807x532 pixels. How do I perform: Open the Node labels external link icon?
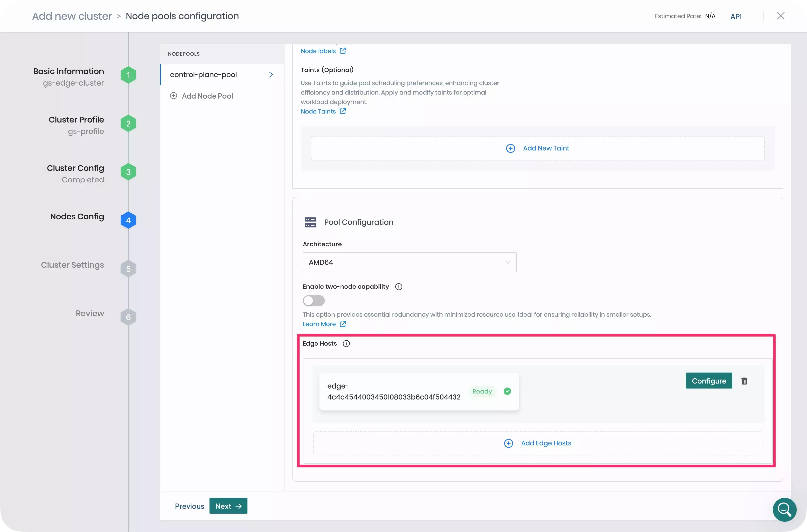(x=343, y=51)
